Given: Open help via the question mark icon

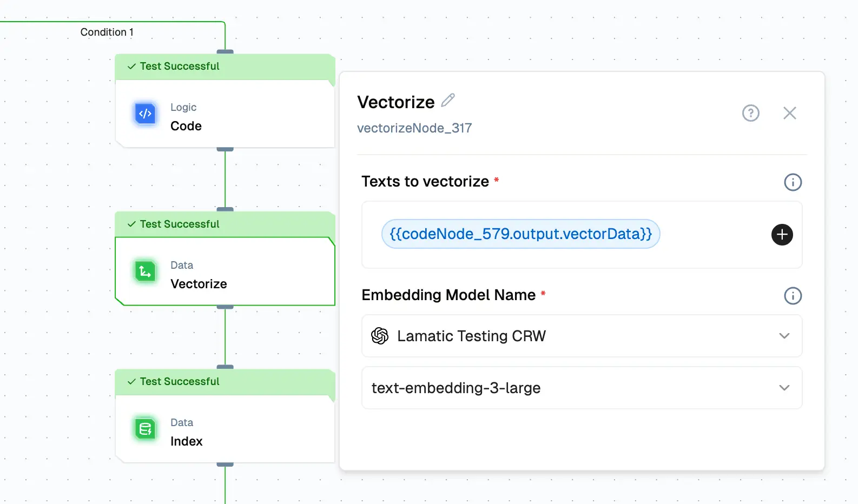Looking at the screenshot, I should [750, 113].
